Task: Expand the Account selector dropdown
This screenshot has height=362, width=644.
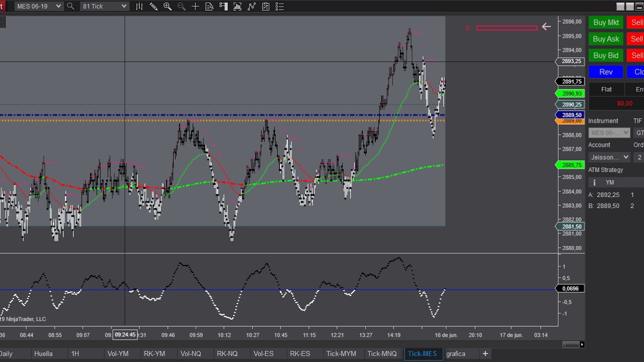Action: pyautogui.click(x=609, y=157)
